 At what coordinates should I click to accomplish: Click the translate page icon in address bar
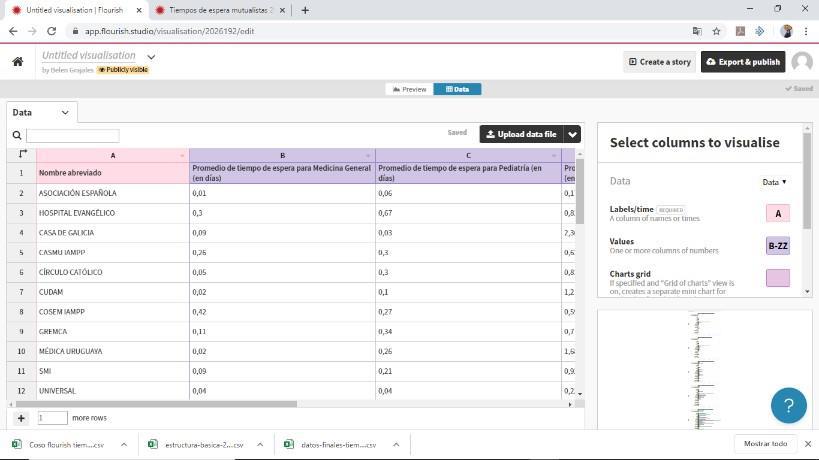[697, 31]
